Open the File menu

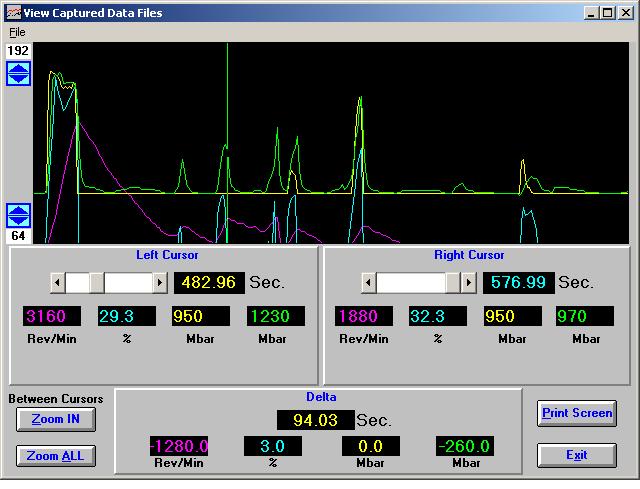17,32
